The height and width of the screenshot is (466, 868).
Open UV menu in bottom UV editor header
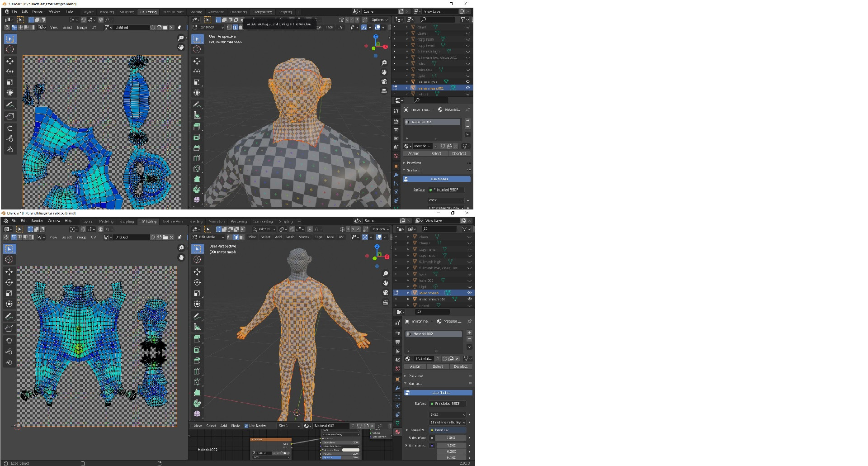94,237
